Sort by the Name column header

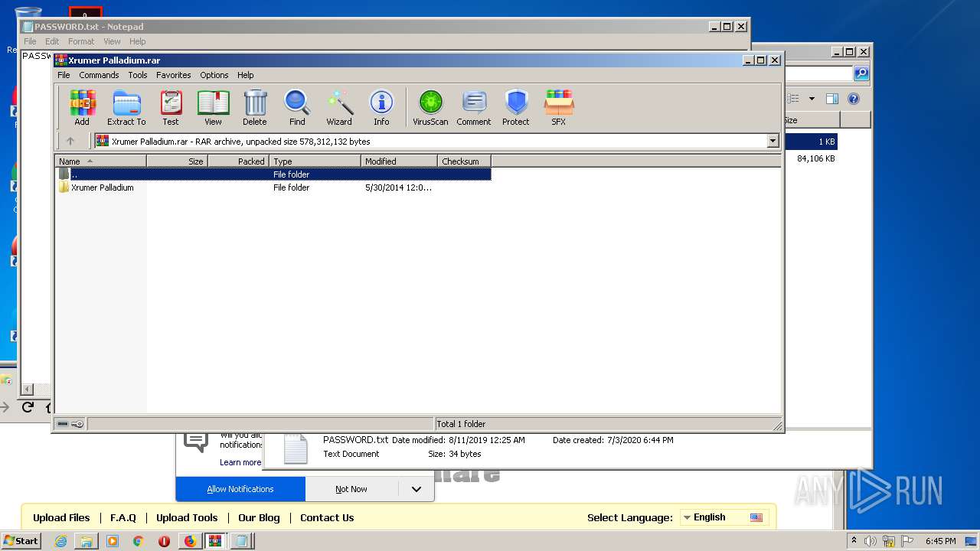pos(100,161)
